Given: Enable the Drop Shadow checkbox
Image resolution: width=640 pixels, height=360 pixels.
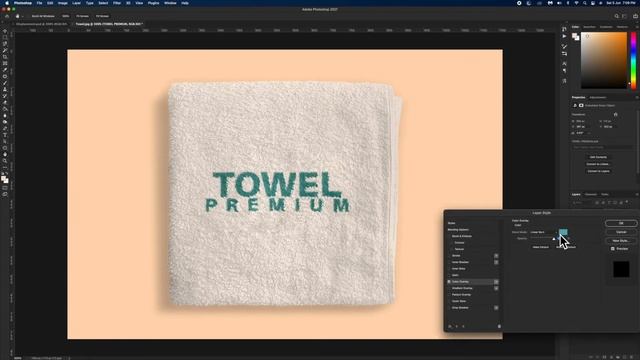Looking at the screenshot, I should [449, 307].
